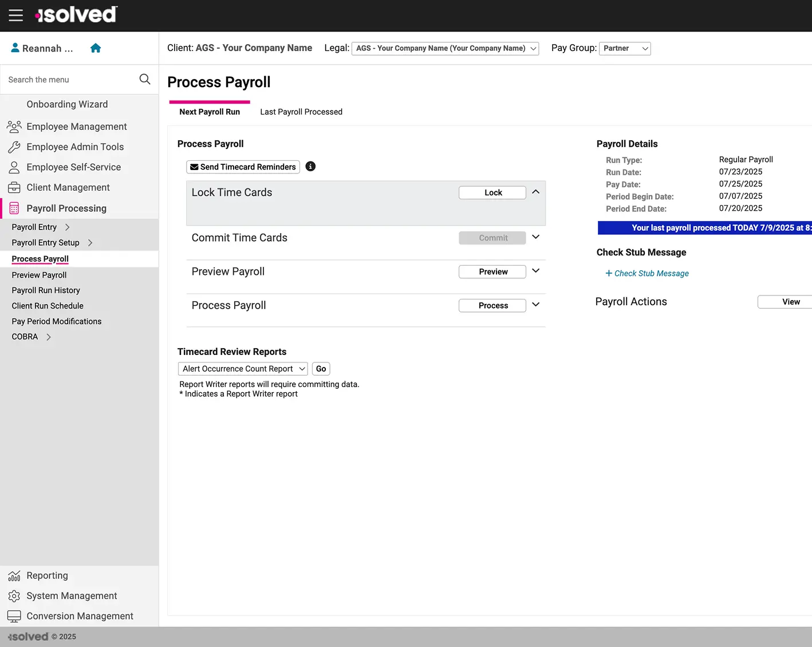The width and height of the screenshot is (812, 647).
Task: Select the Payroll Processing calculator icon
Action: [x=14, y=208]
